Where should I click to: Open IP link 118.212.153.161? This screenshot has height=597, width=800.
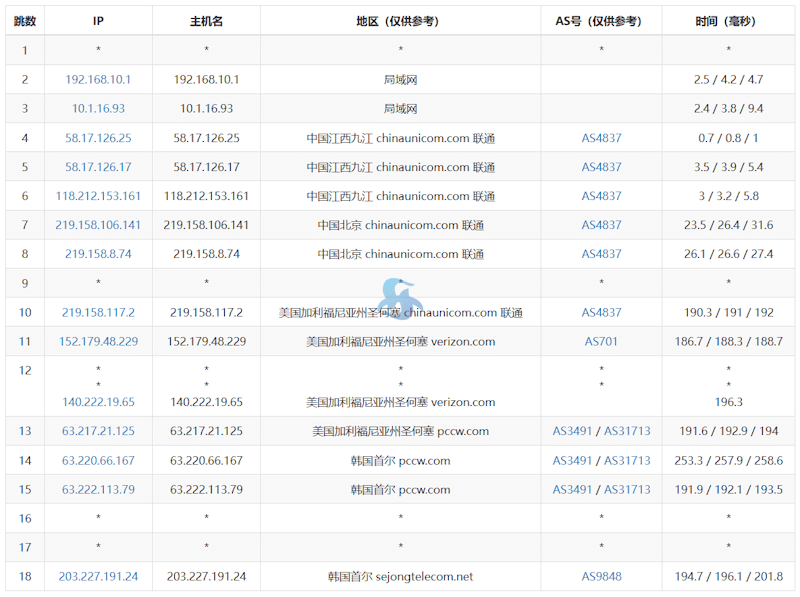click(98, 196)
